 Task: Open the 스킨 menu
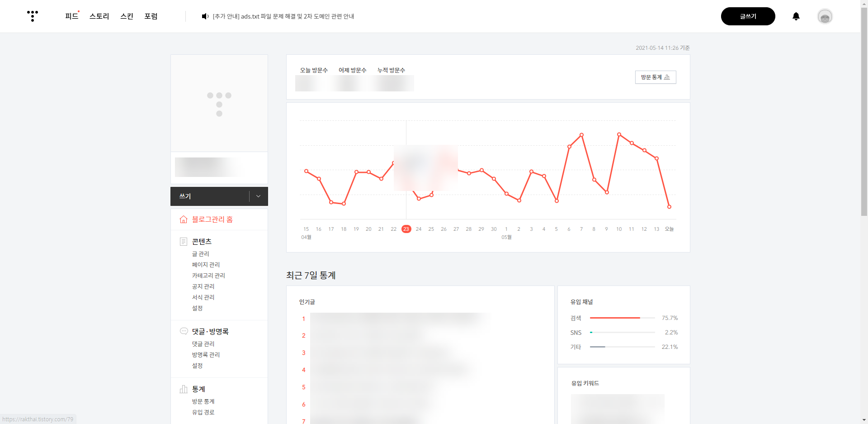pyautogui.click(x=127, y=16)
